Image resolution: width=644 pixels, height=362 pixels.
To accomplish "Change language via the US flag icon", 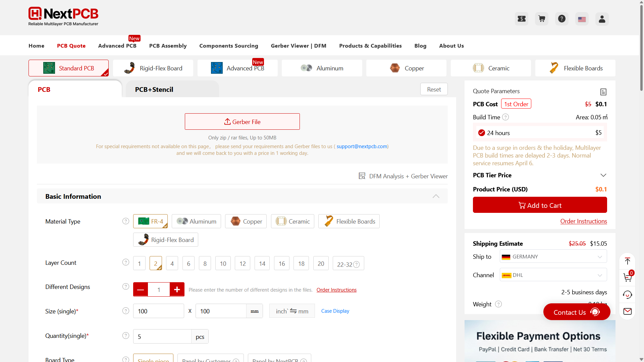I will pyautogui.click(x=582, y=19).
